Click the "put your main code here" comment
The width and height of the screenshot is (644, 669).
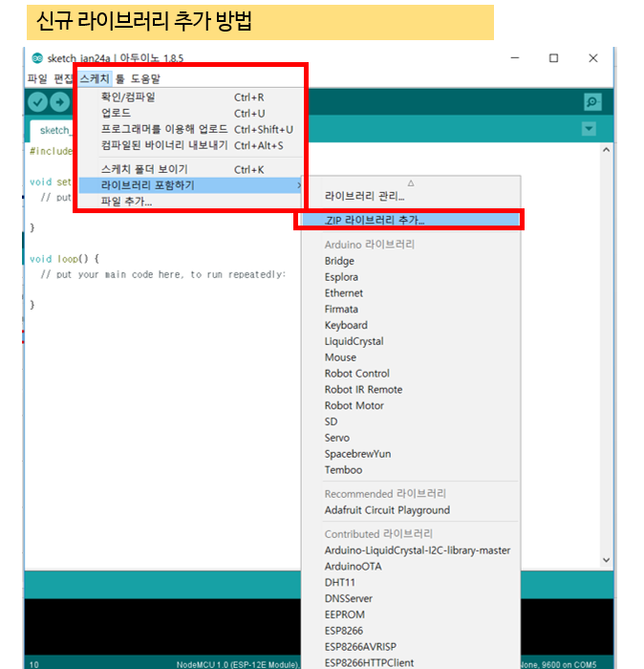[163, 275]
